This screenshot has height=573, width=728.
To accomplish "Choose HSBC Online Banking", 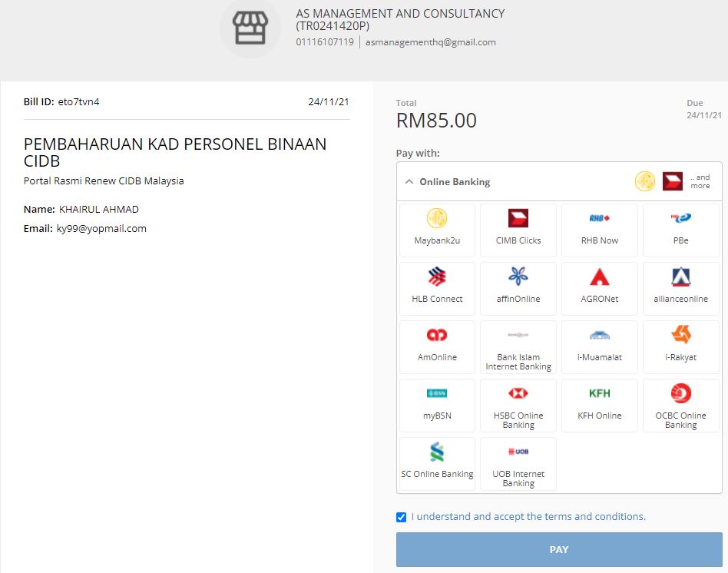I will click(x=518, y=406).
